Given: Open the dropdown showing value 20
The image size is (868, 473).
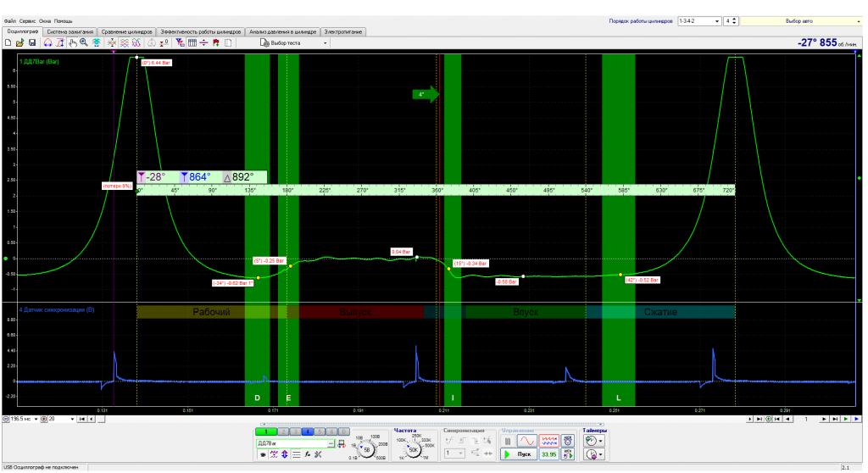Looking at the screenshot, I should click(61, 420).
